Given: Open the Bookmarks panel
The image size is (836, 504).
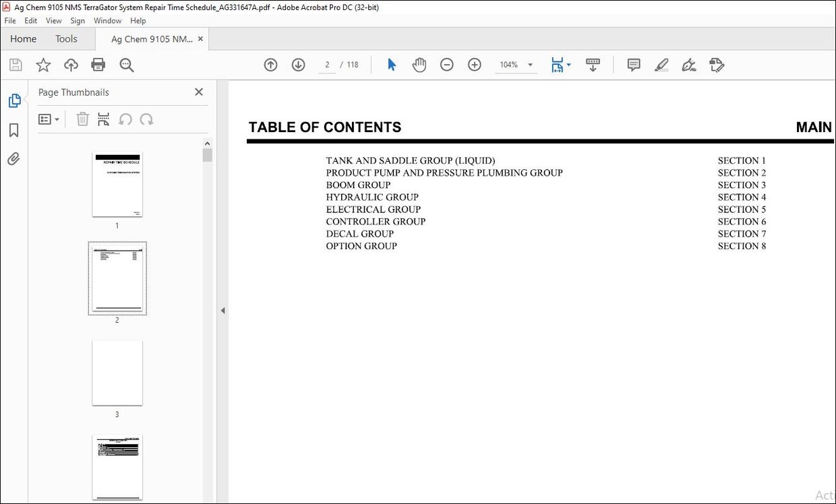Looking at the screenshot, I should 14,129.
